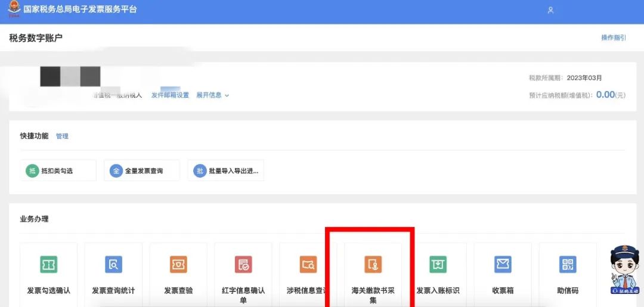Click the 发票入账标识 green icon
The height and width of the screenshot is (307, 644).
click(438, 264)
